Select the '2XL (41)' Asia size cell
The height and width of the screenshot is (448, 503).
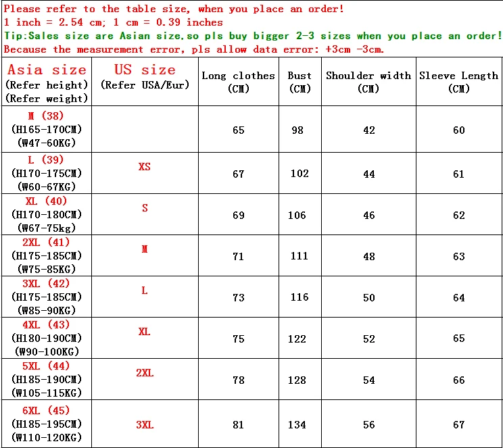point(47,255)
